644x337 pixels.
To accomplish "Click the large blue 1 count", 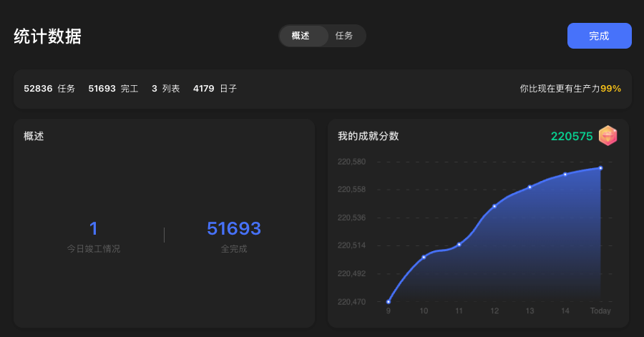I will pyautogui.click(x=94, y=229).
